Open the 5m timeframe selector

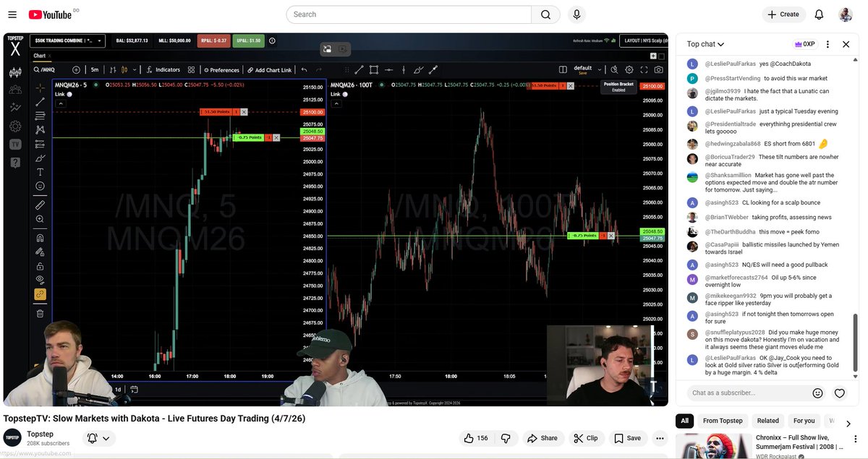(95, 70)
